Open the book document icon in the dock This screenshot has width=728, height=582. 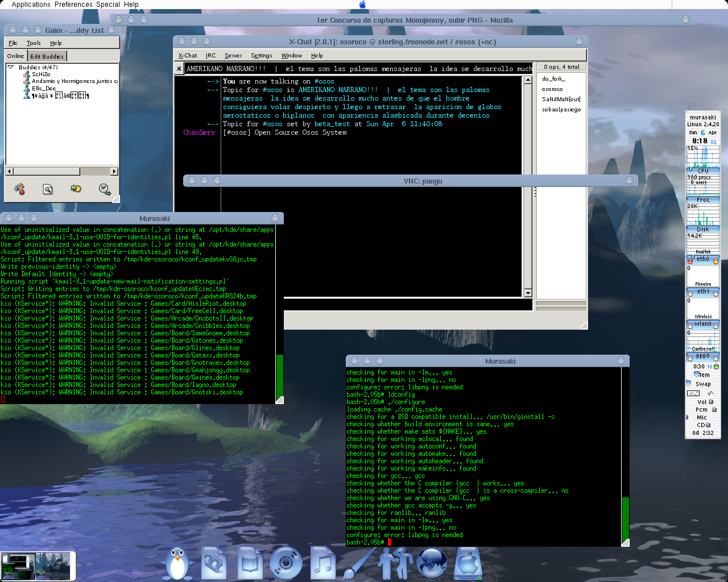click(249, 563)
